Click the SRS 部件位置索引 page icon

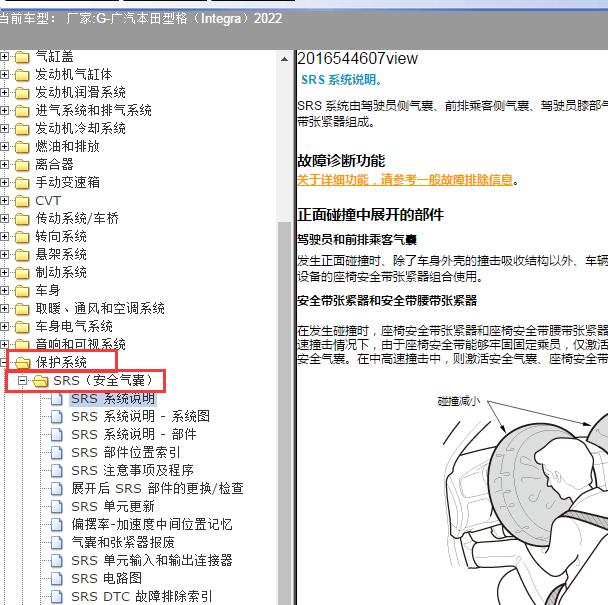pyautogui.click(x=57, y=453)
